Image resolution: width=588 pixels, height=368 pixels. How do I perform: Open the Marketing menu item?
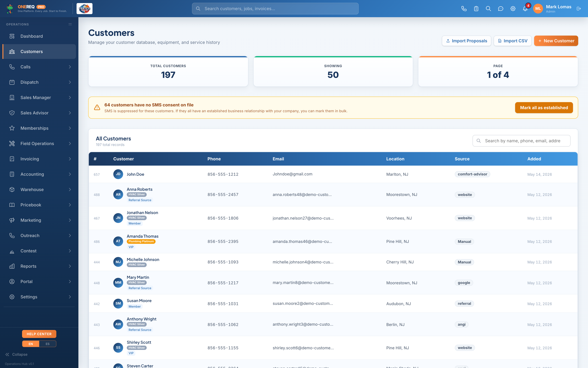[39, 220]
